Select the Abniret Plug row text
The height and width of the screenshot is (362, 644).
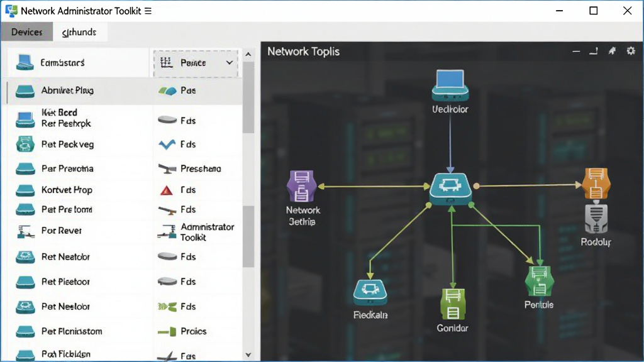tap(67, 90)
